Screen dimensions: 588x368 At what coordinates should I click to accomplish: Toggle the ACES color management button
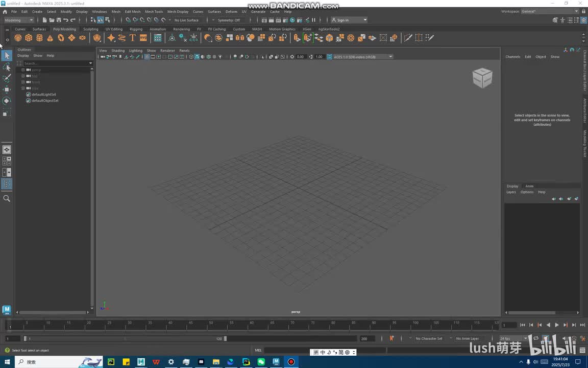click(329, 57)
